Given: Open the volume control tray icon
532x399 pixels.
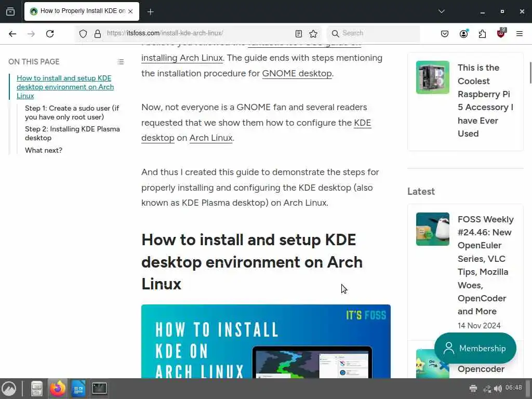Looking at the screenshot, I should (498, 389).
